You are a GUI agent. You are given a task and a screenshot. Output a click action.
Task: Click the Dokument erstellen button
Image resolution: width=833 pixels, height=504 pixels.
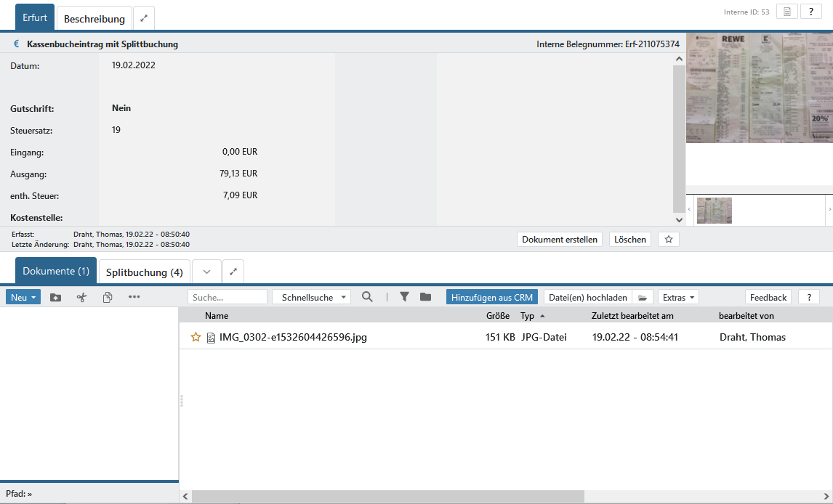coord(560,240)
